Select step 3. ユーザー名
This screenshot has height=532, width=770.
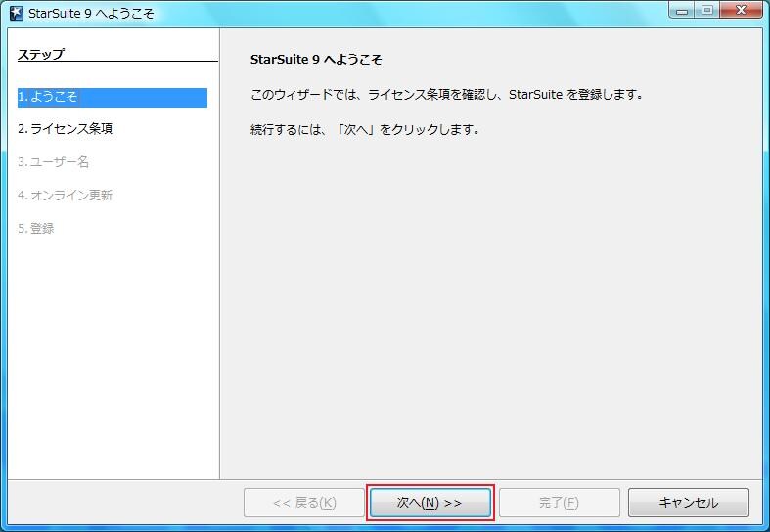(53, 162)
